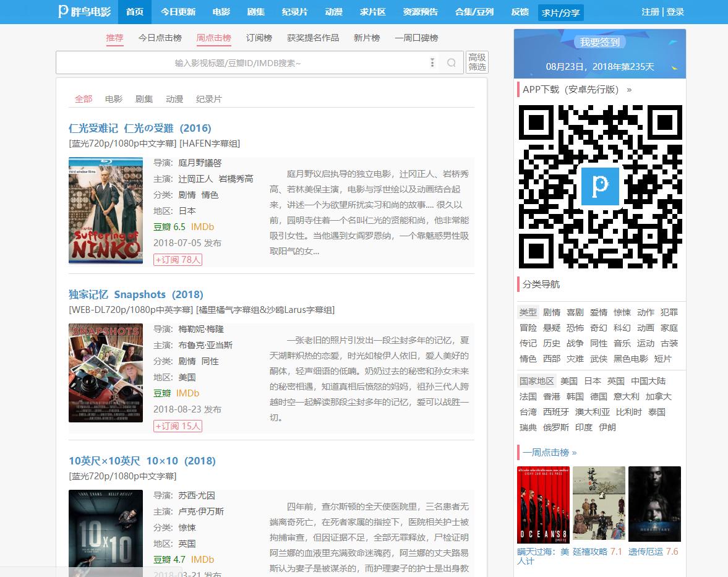Select the 周点击榜 tab
Screen dimensions: 728x577
pos(213,38)
